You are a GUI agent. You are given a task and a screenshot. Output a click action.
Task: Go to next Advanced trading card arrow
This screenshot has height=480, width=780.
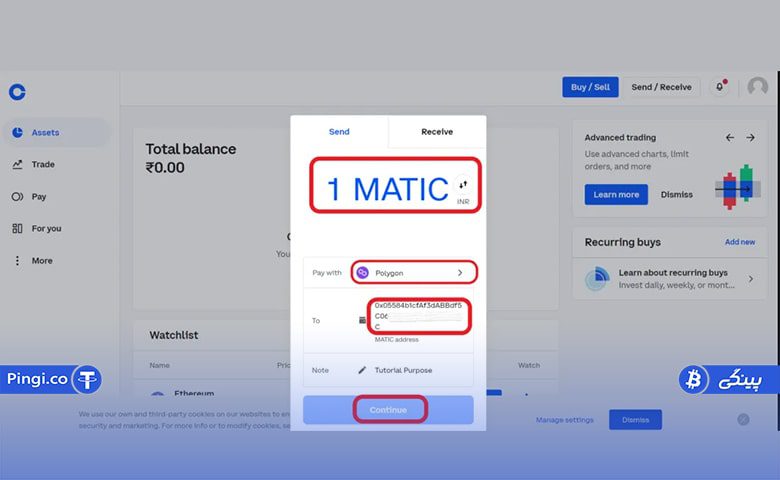click(x=750, y=138)
